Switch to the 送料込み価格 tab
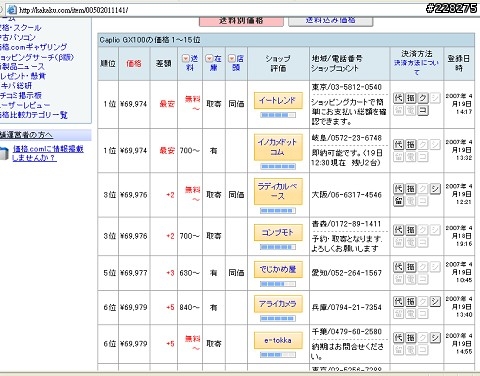 (x=330, y=20)
